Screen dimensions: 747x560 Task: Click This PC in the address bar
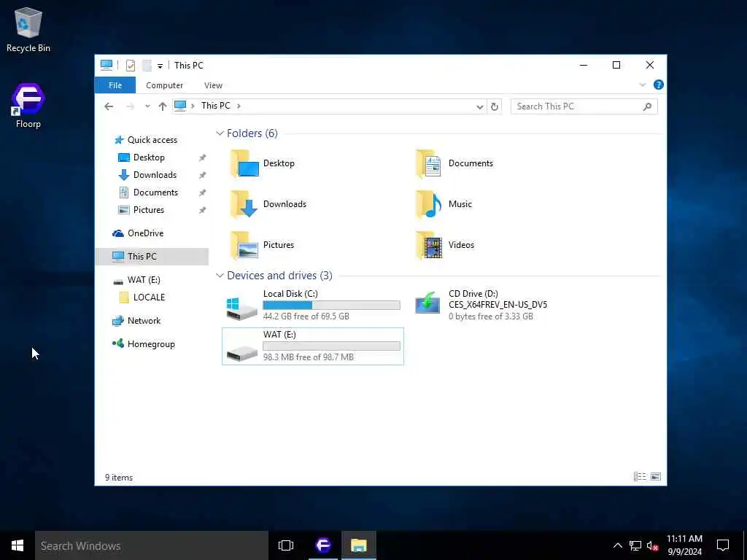click(215, 106)
